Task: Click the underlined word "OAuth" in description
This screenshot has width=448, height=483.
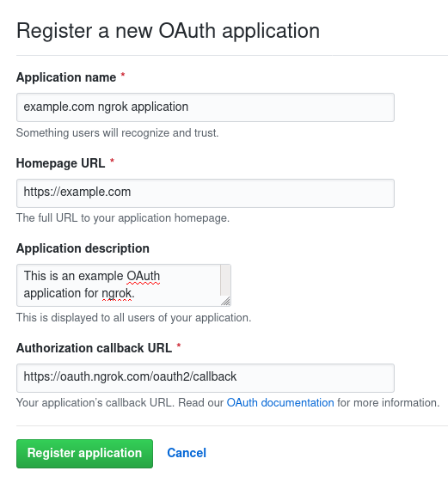Action: pos(144,276)
